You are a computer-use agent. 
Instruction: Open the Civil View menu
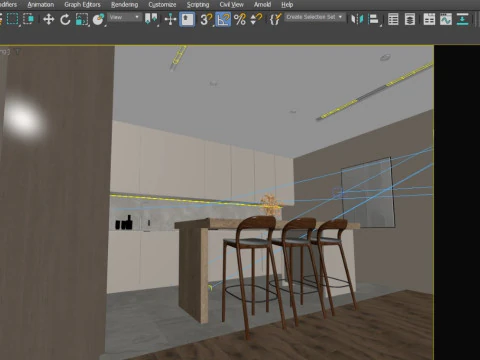(232, 5)
